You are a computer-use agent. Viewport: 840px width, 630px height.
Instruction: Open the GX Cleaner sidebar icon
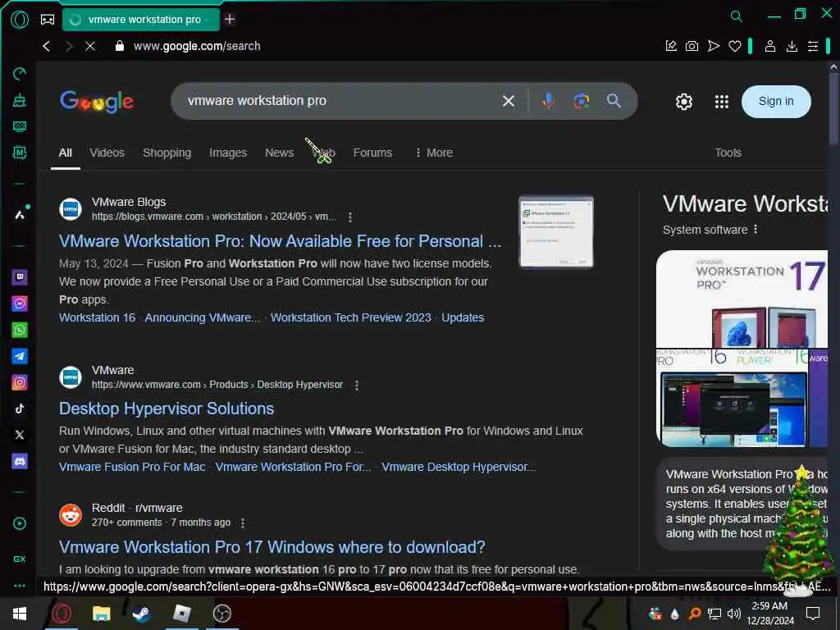click(x=20, y=100)
